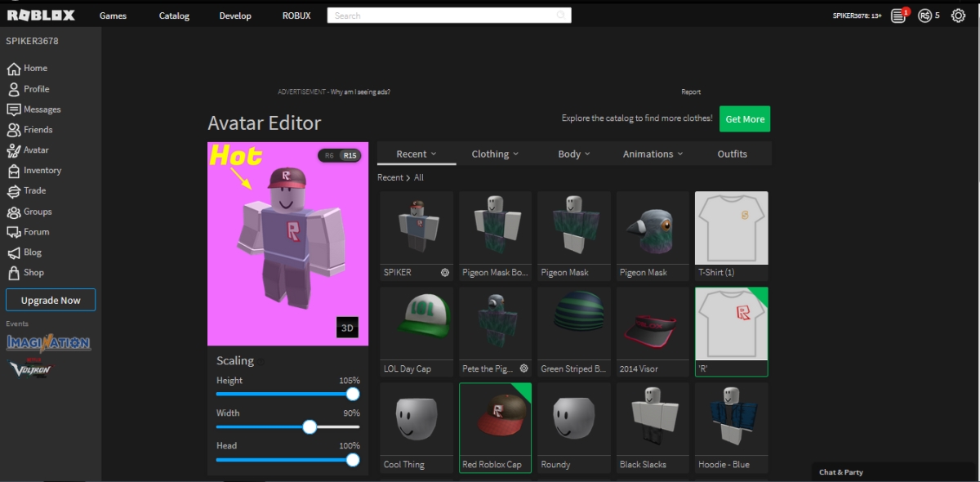Image resolution: width=980 pixels, height=482 pixels.
Task: Open settings gear on SPIKER outfit
Action: click(x=445, y=273)
